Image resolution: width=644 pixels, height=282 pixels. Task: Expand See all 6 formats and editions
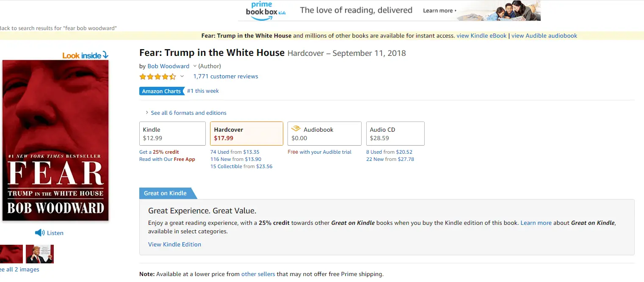tap(188, 113)
